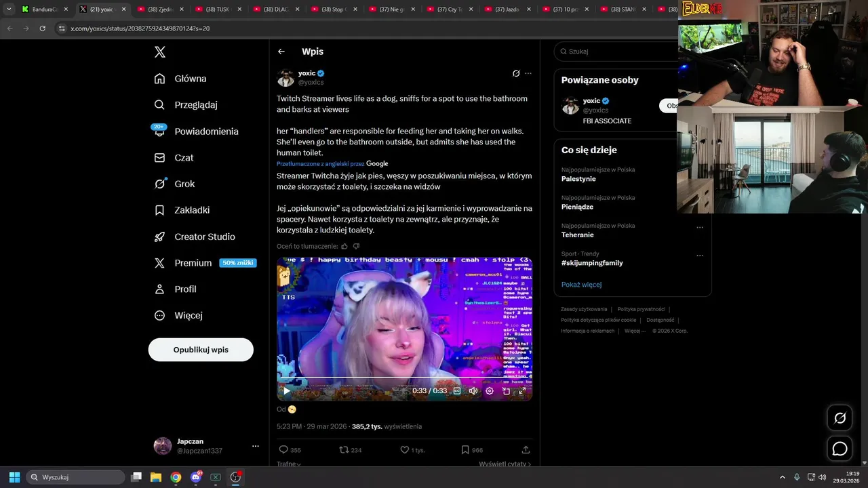868x488 pixels.
Task: Play the embedded video
Action: [x=286, y=391]
